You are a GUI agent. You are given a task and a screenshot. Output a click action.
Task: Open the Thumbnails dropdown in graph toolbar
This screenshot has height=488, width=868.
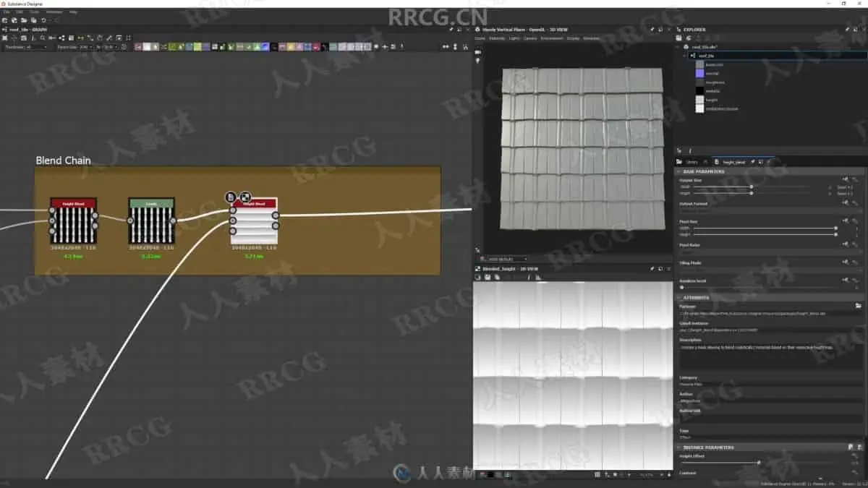[x=25, y=47]
